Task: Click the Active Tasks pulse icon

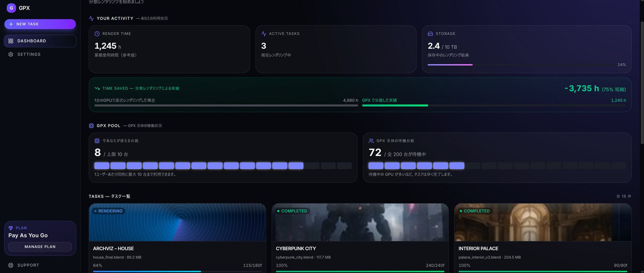Action: [x=264, y=34]
